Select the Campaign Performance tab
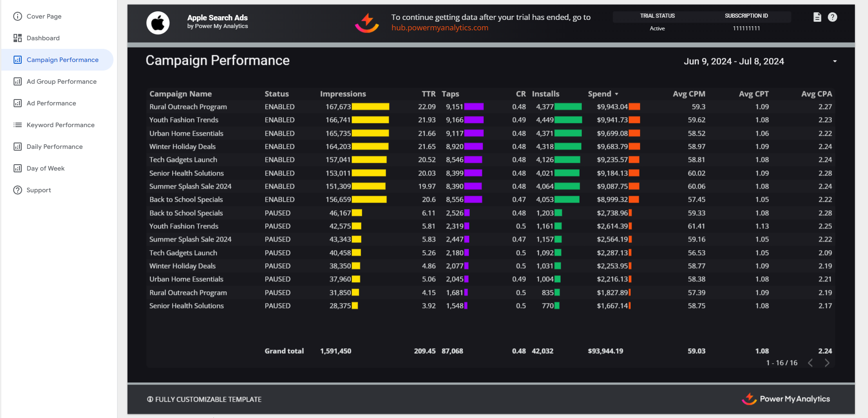This screenshot has width=868, height=418. tap(62, 59)
